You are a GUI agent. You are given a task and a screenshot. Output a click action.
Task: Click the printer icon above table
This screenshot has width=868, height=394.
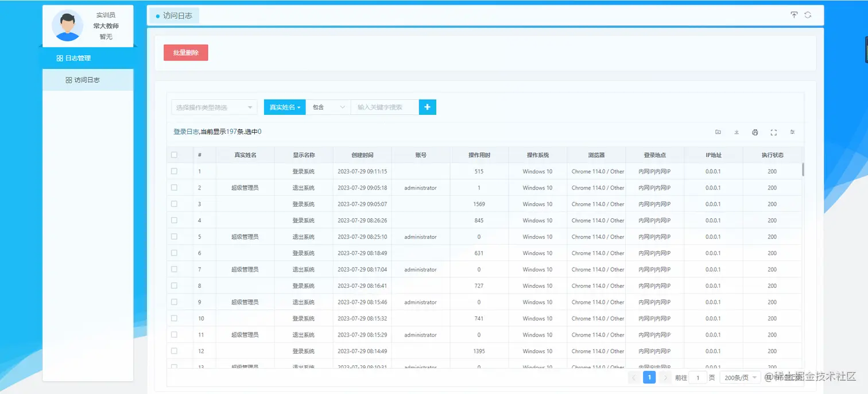(x=755, y=132)
